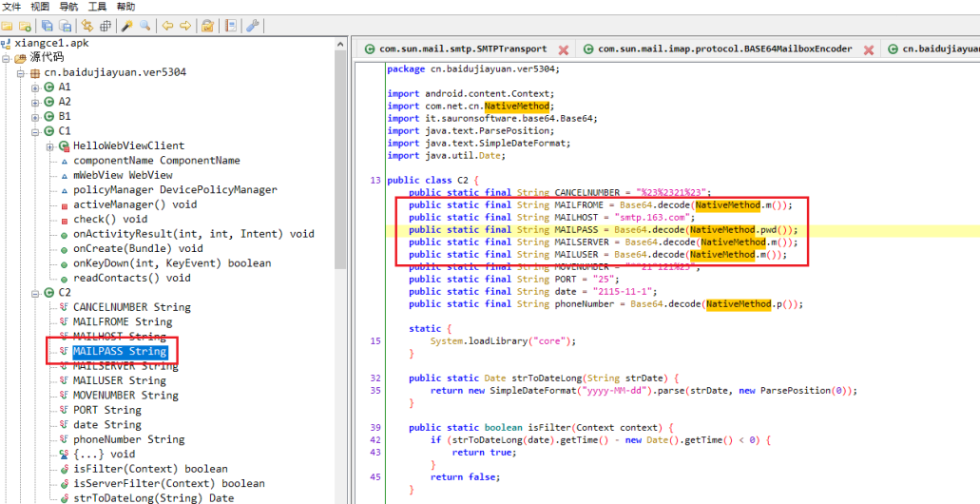The width and height of the screenshot is (980, 504).
Task: Click the tree panel vertical scrollbar
Action: [340, 190]
